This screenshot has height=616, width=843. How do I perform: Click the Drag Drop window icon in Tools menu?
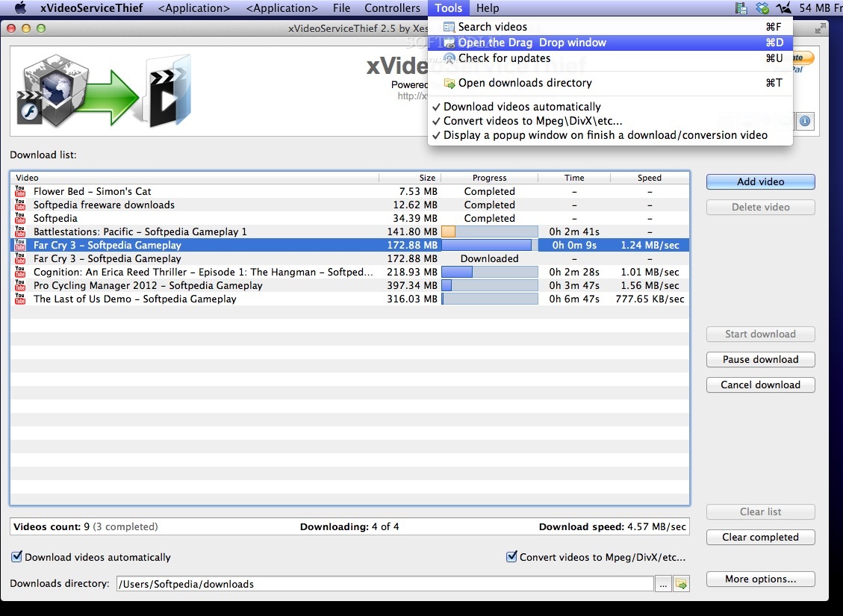coord(449,43)
